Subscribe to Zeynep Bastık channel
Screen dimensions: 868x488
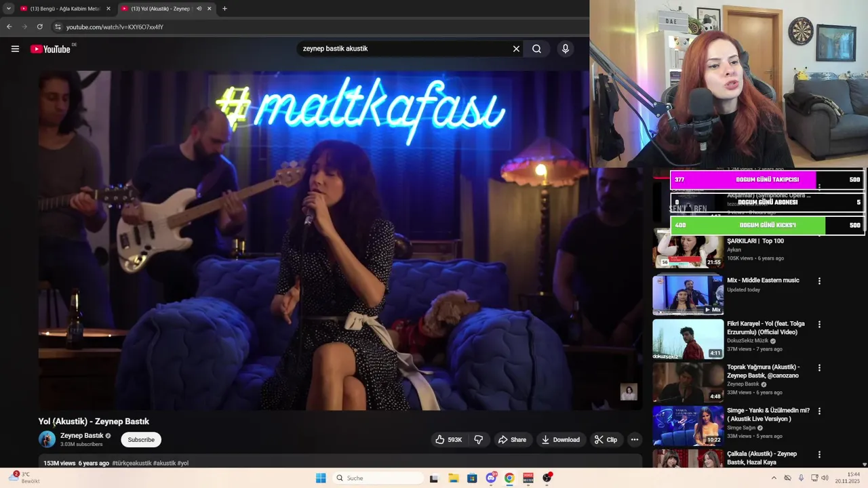(141, 440)
